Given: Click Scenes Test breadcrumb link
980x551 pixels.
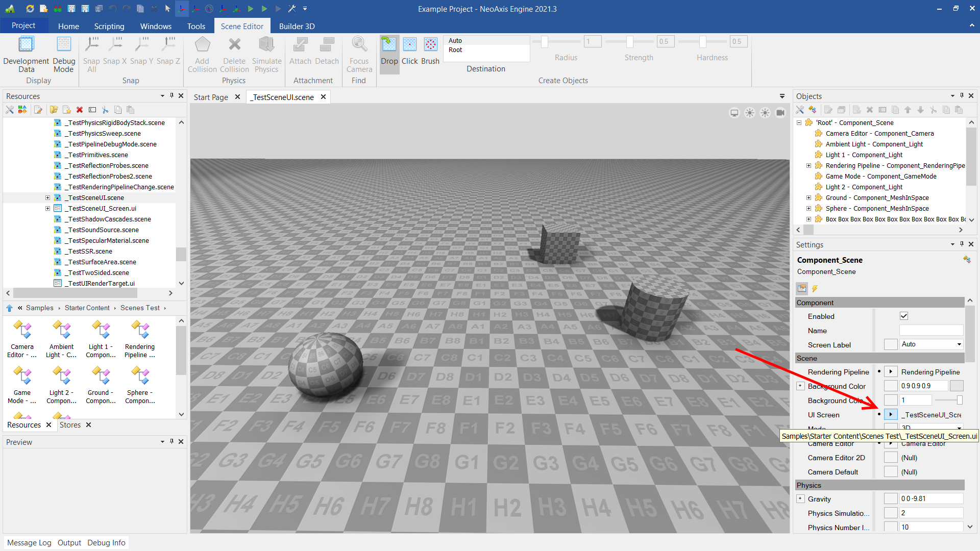Looking at the screenshot, I should coord(140,308).
